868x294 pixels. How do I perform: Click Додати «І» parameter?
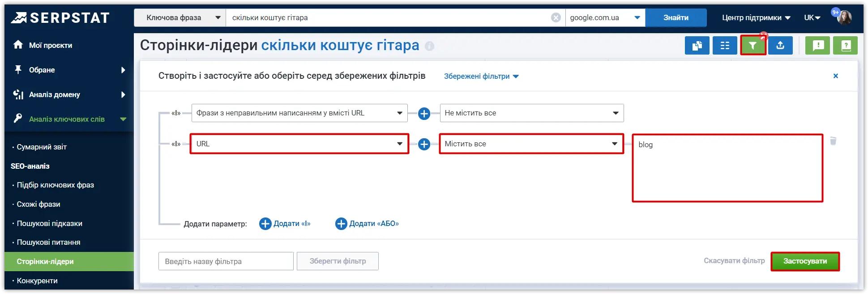point(285,223)
